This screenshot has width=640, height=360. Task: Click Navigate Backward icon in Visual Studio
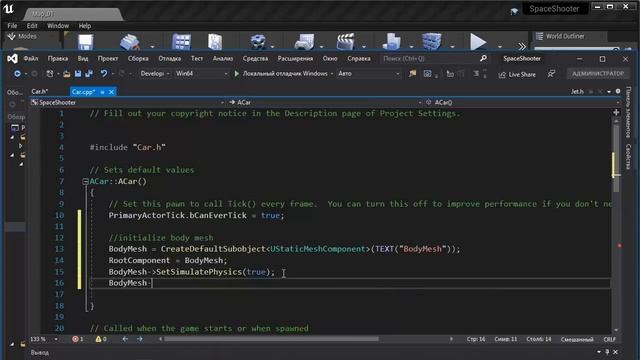tap(17, 74)
